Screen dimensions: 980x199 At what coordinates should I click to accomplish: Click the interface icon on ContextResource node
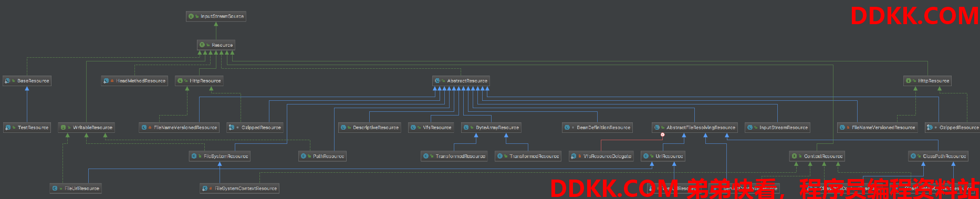(794, 156)
